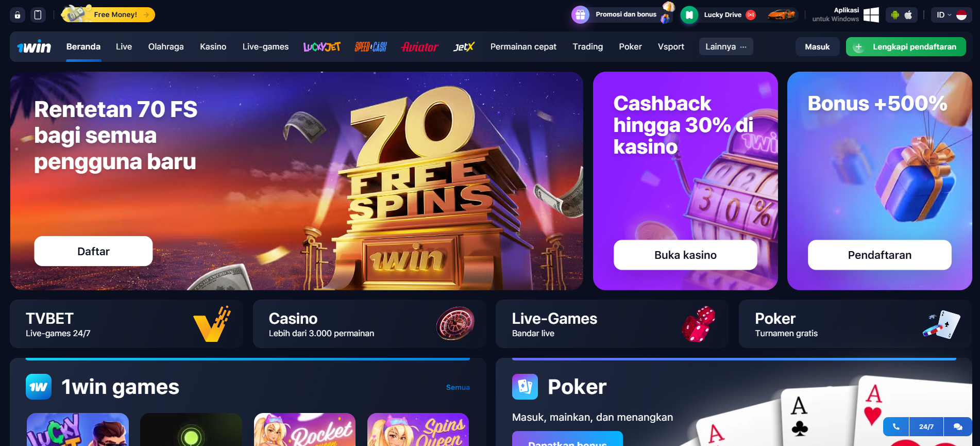Open the Live-Games Bandar live tile
The height and width of the screenshot is (446, 980).
[612, 324]
